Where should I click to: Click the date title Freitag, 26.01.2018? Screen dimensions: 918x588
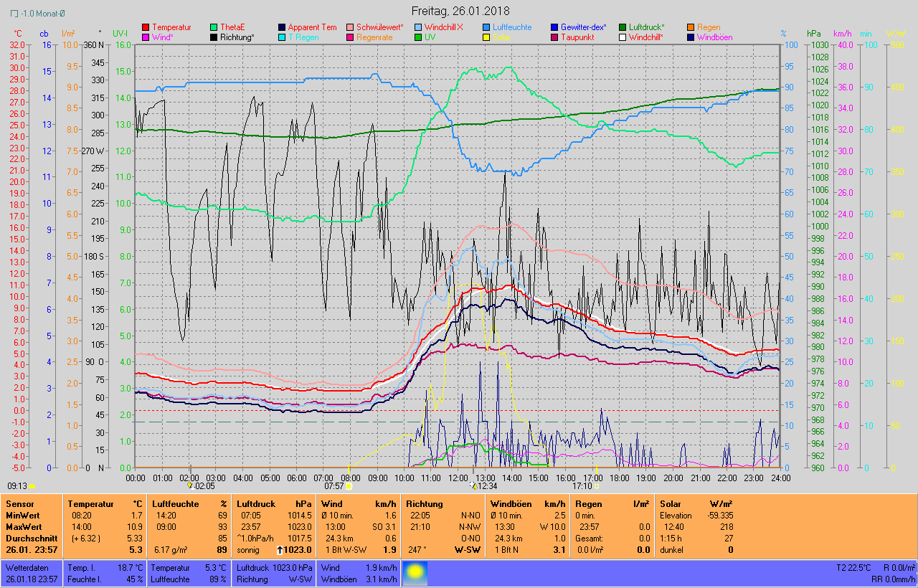pos(460,11)
